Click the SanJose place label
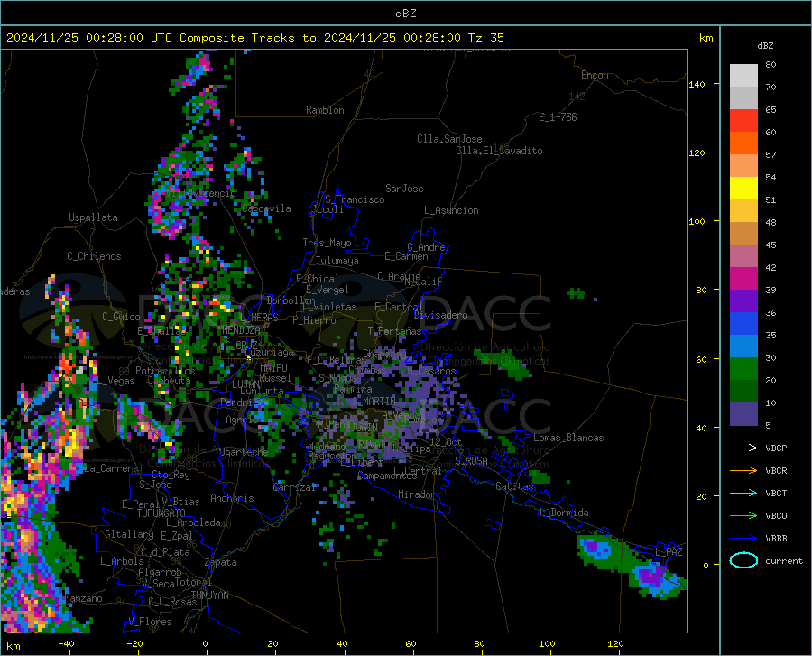 404,189
